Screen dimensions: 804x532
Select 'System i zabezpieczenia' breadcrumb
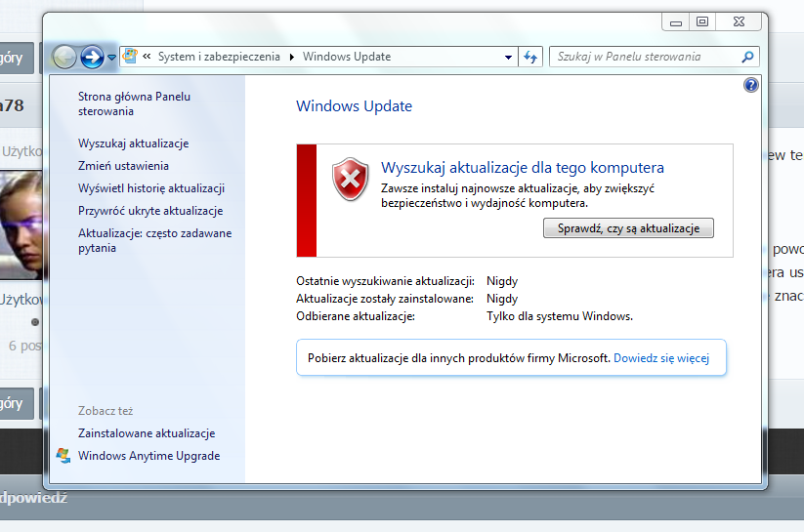point(219,57)
